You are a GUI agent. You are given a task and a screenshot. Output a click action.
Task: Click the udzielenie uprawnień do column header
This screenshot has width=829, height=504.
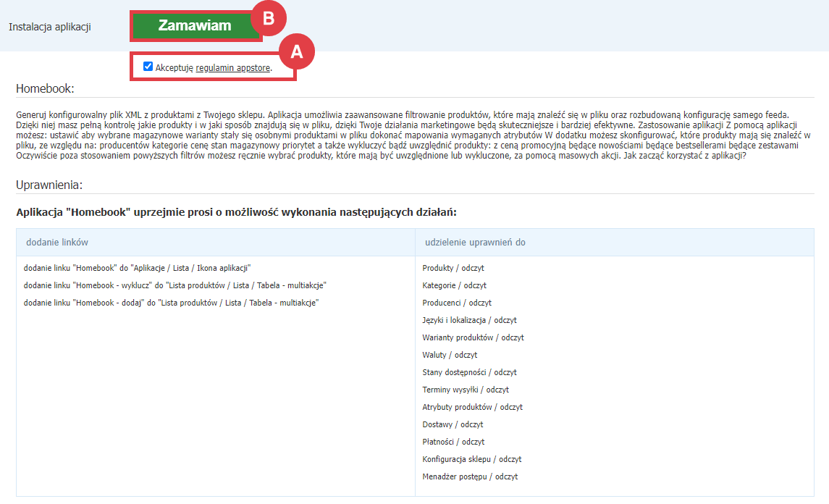pyautogui.click(x=474, y=242)
